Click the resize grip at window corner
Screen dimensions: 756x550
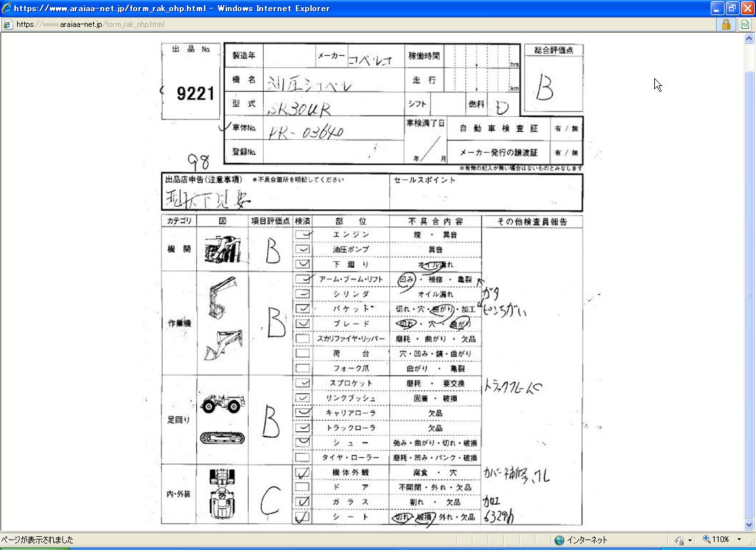(x=751, y=545)
